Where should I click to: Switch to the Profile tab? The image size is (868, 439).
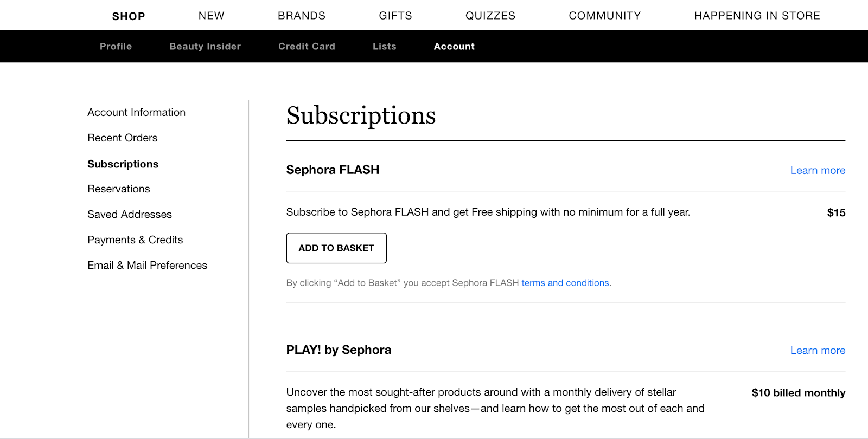[116, 47]
